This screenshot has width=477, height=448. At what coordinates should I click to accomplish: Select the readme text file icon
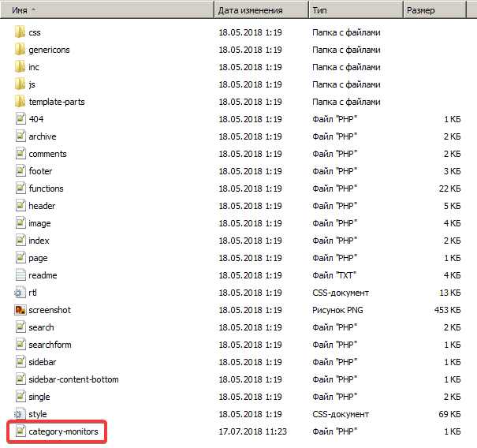coord(20,274)
